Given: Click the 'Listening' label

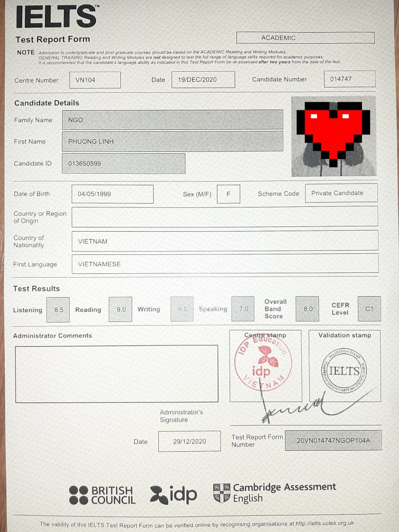Looking at the screenshot, I should 27,310.
